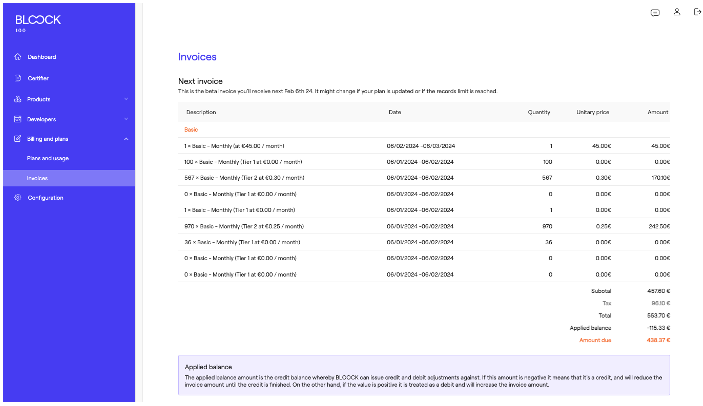Click the orange Basic plan label
Viewport: 703px width, 406px height.
click(192, 129)
